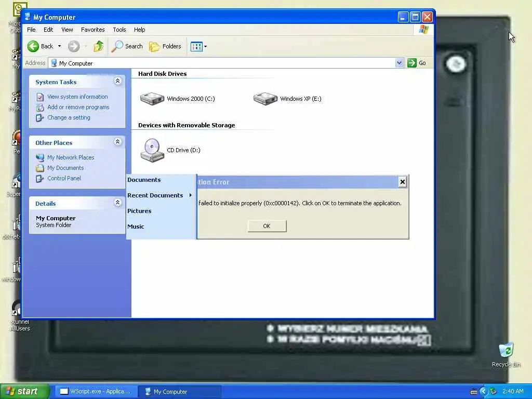Toggle the Folders pane button

pyautogui.click(x=165, y=46)
